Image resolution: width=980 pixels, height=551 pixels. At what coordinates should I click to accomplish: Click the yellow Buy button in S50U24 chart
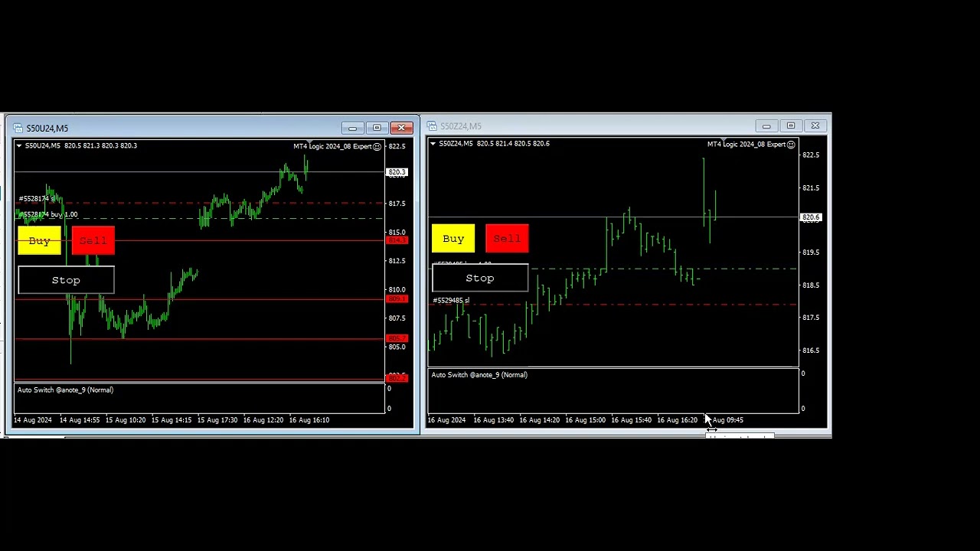[x=39, y=241]
